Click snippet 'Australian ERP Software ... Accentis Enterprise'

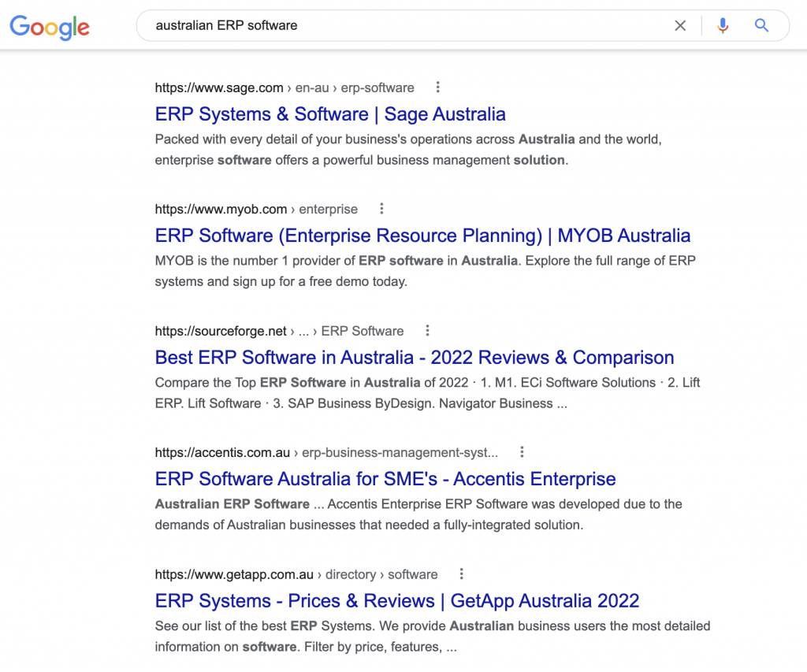[418, 514]
